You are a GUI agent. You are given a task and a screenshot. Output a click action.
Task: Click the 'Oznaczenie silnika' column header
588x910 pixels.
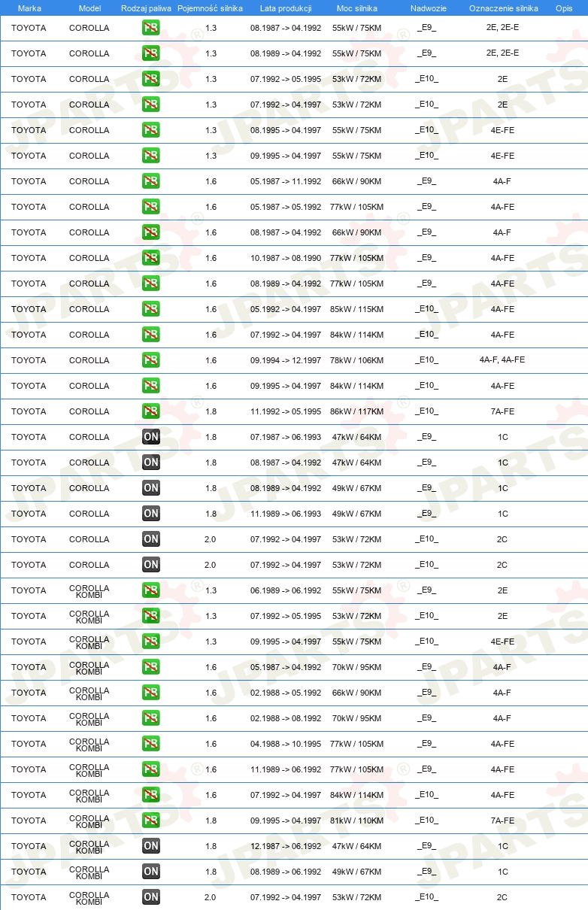point(503,8)
